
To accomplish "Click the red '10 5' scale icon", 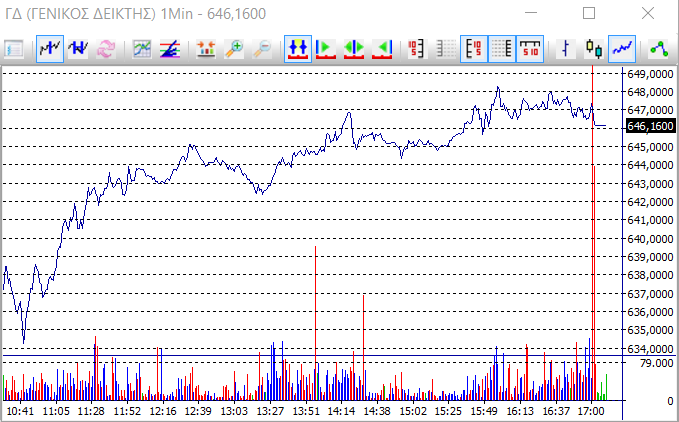I will pos(417,49).
